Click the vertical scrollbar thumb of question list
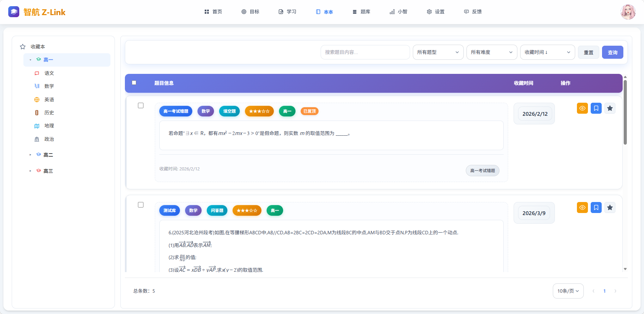 [x=625, y=112]
